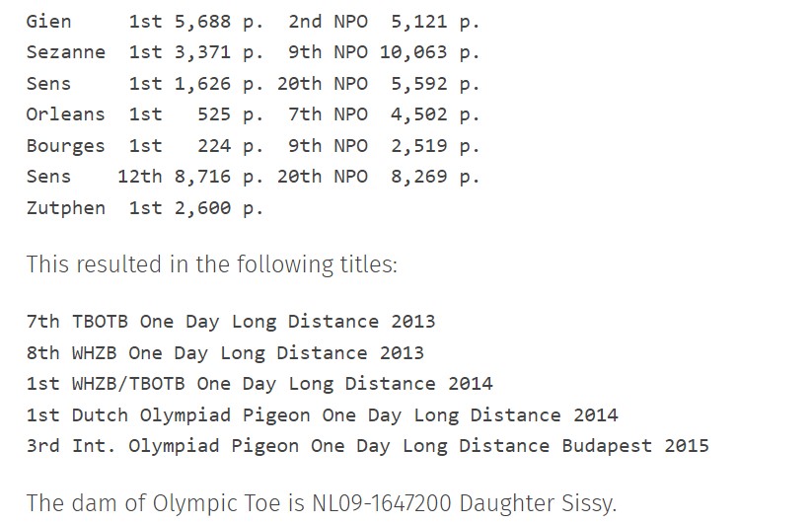The image size is (812, 524).
Task: Click 1st WHZB/TBOTB One Day Long Distance 2014
Action: [x=259, y=384]
